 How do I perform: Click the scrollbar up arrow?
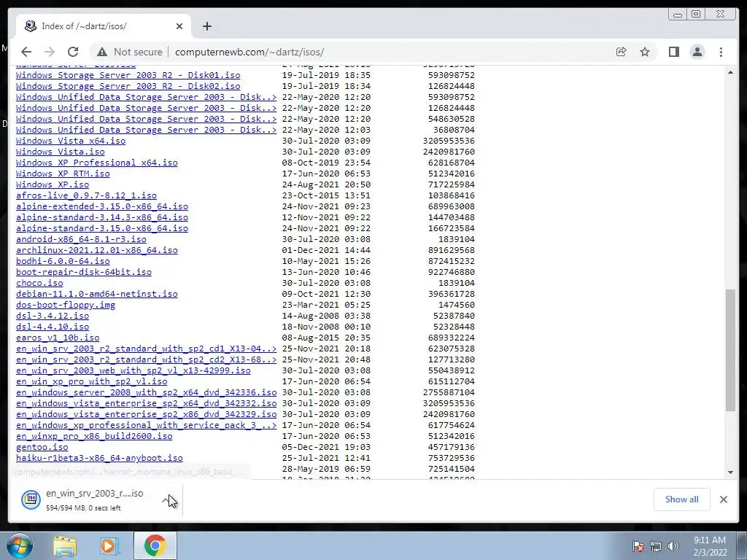pyautogui.click(x=730, y=72)
